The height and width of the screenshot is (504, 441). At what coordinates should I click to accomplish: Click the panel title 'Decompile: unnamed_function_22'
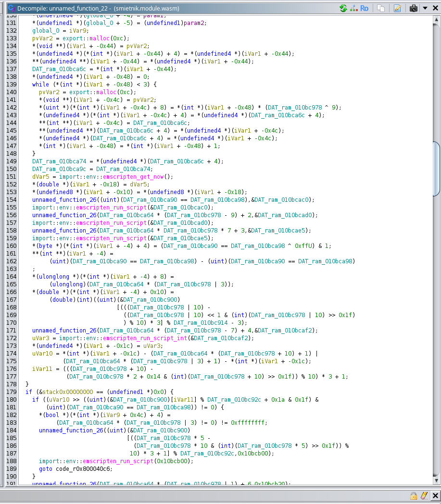coord(63,8)
